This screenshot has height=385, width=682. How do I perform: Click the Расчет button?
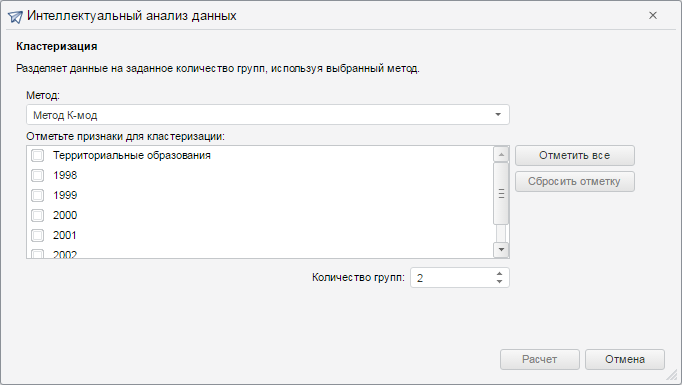point(540,359)
